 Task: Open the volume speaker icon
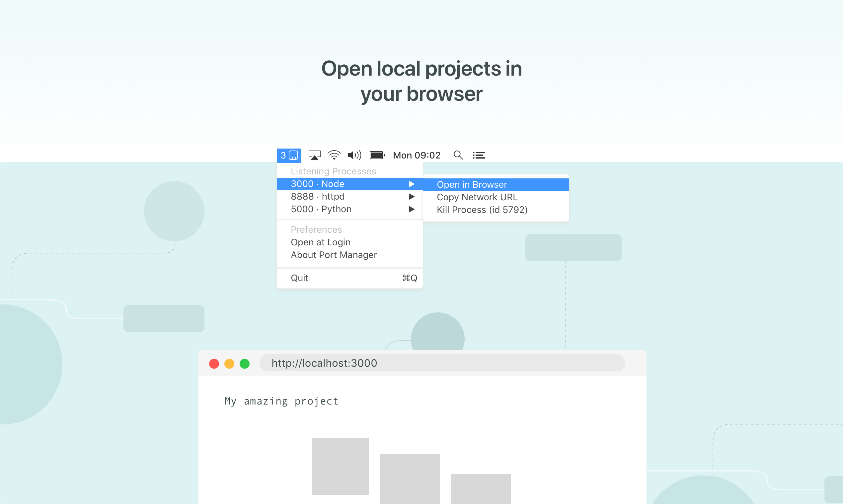point(354,155)
